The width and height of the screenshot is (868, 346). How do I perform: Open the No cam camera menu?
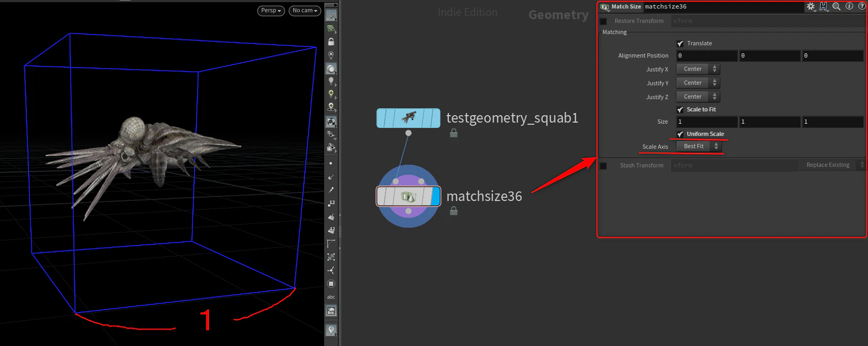[305, 11]
